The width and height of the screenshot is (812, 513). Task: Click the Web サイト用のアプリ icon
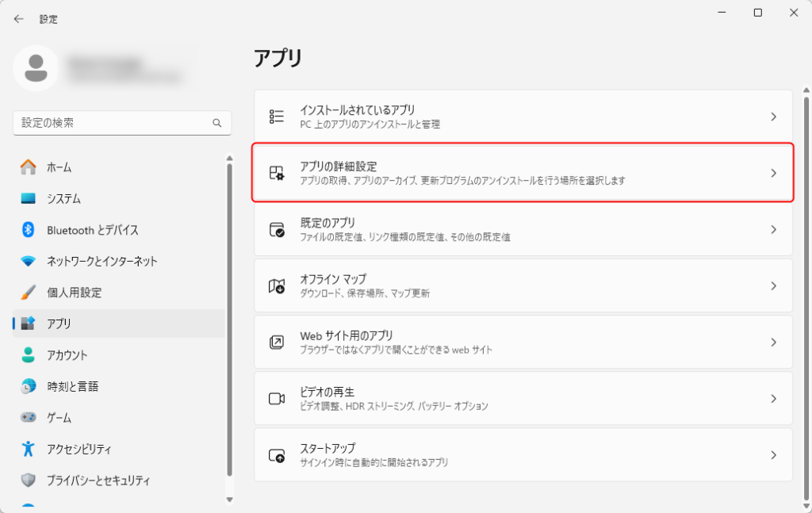(x=277, y=342)
